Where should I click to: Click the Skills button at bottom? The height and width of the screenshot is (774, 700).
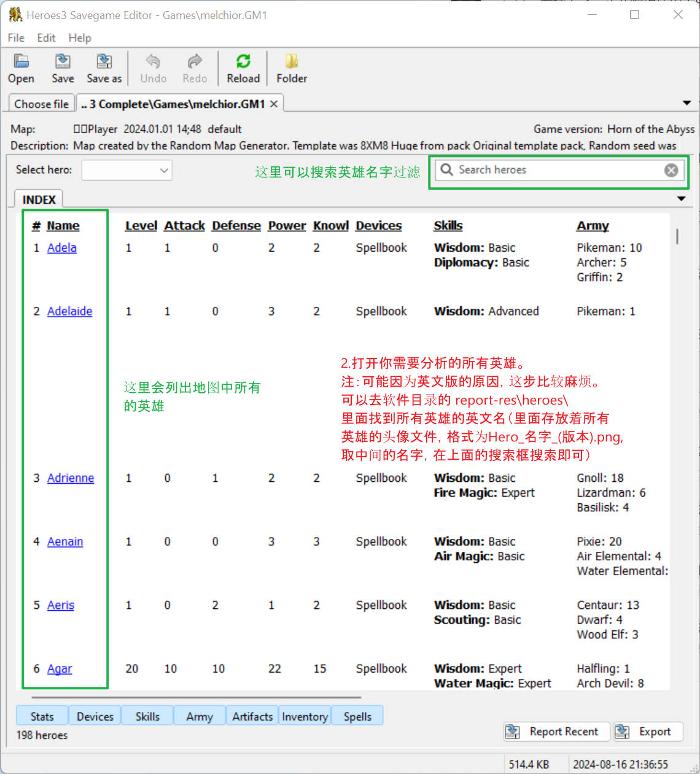(x=147, y=716)
